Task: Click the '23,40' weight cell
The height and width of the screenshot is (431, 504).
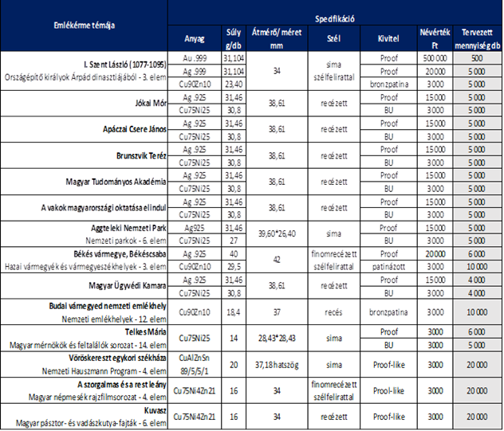Action: (234, 84)
